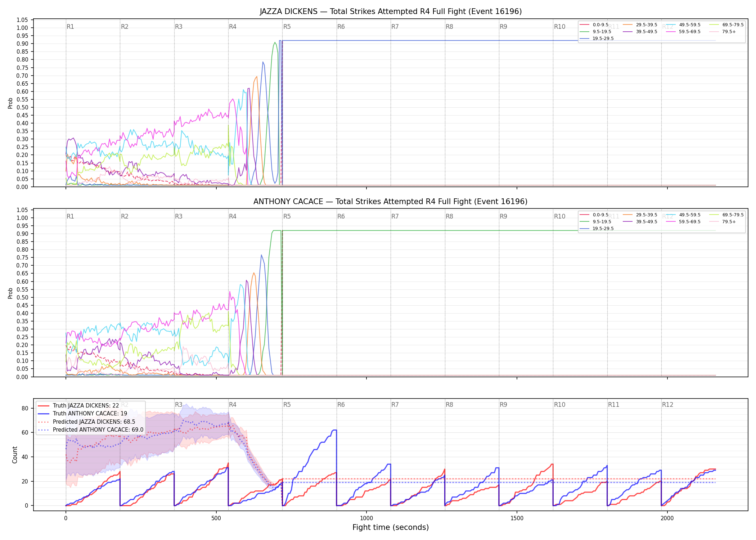The width and height of the screenshot is (756, 540).
Task: Click the Prob y-axis label of Anthony Cacace chart
Action: click(x=10, y=293)
